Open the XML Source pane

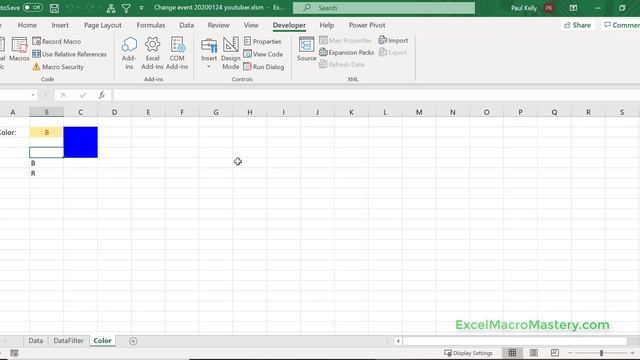[306, 49]
